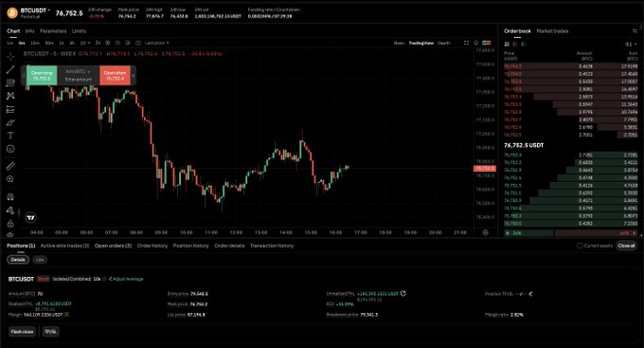Select the trend line drawing tool
The width and height of the screenshot is (644, 348).
(10, 69)
